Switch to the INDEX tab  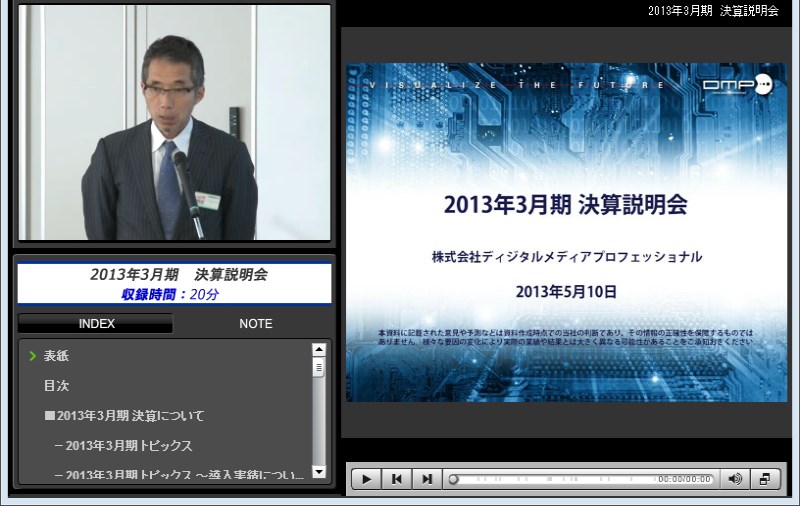tap(96, 323)
